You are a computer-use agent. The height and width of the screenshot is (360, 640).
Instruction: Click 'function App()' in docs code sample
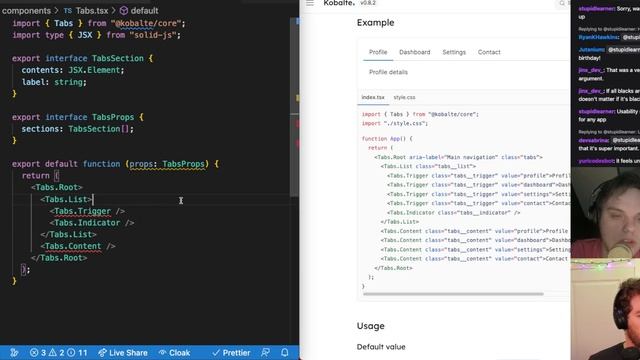[x=387, y=139]
